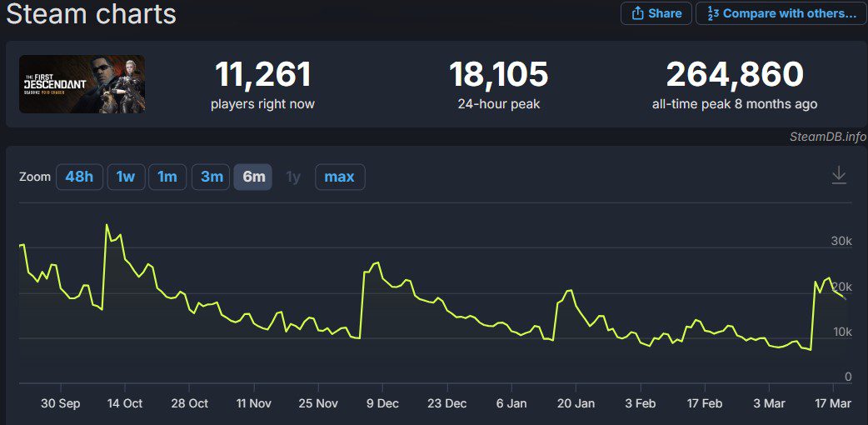Viewport: 868px width, 425px height.
Task: Click the 264,860 all-time peak number
Action: (x=734, y=75)
